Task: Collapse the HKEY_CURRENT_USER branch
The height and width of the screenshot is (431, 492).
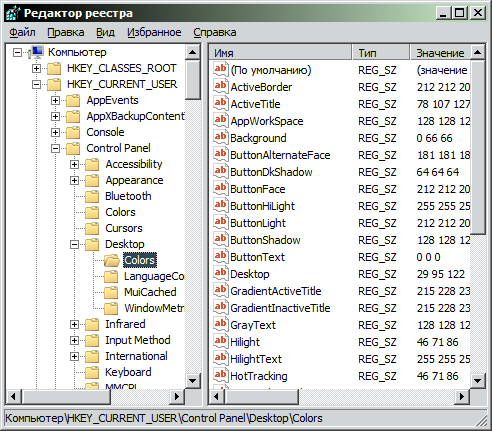Action: coord(36,84)
